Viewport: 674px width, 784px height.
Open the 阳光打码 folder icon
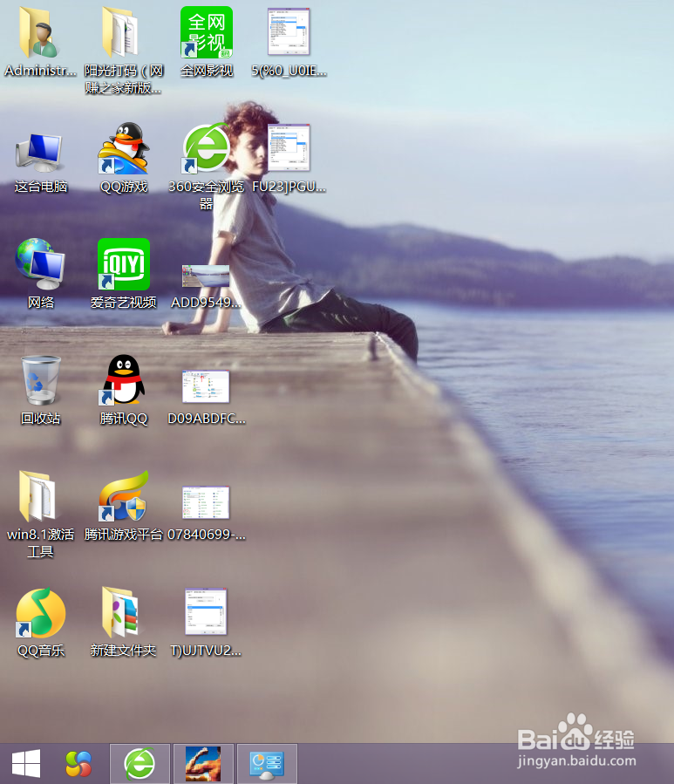120,32
